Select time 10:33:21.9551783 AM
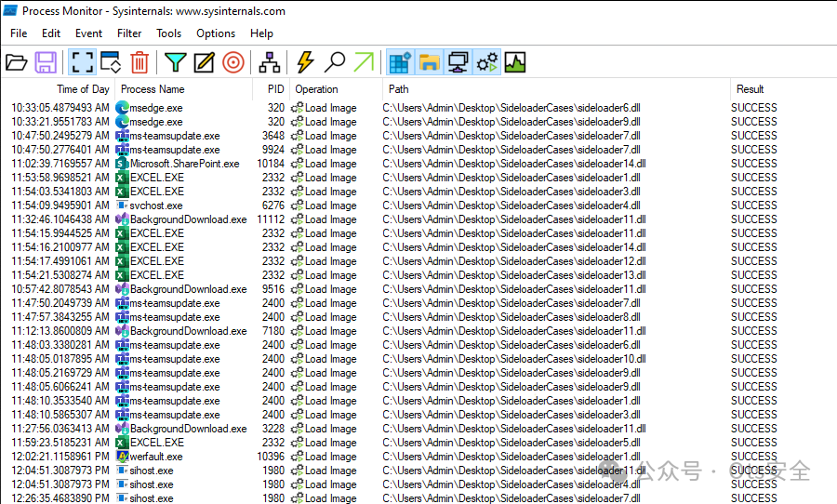Viewport: 837px width, 504px height. (x=60, y=122)
